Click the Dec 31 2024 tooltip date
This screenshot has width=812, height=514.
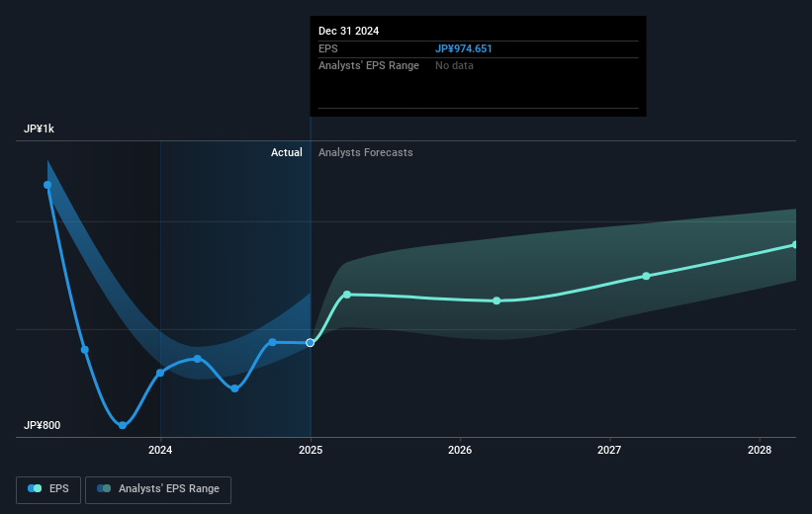tap(348, 31)
